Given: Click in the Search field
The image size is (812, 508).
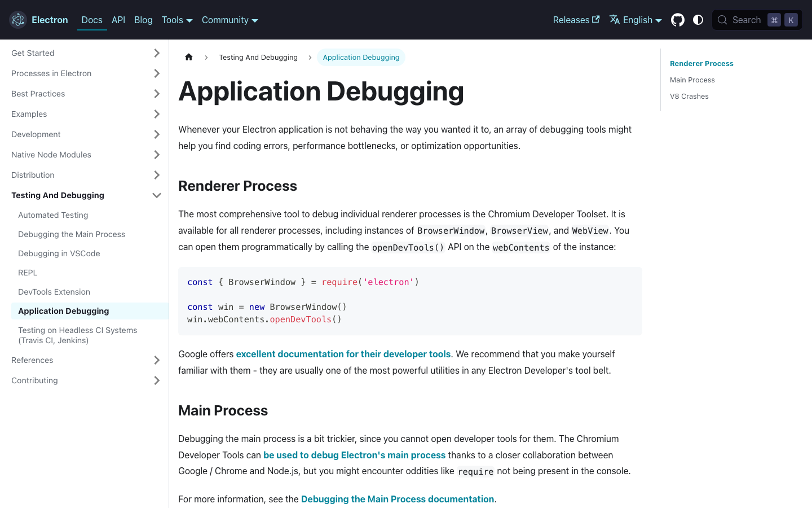Looking at the screenshot, I should pyautogui.click(x=757, y=20).
